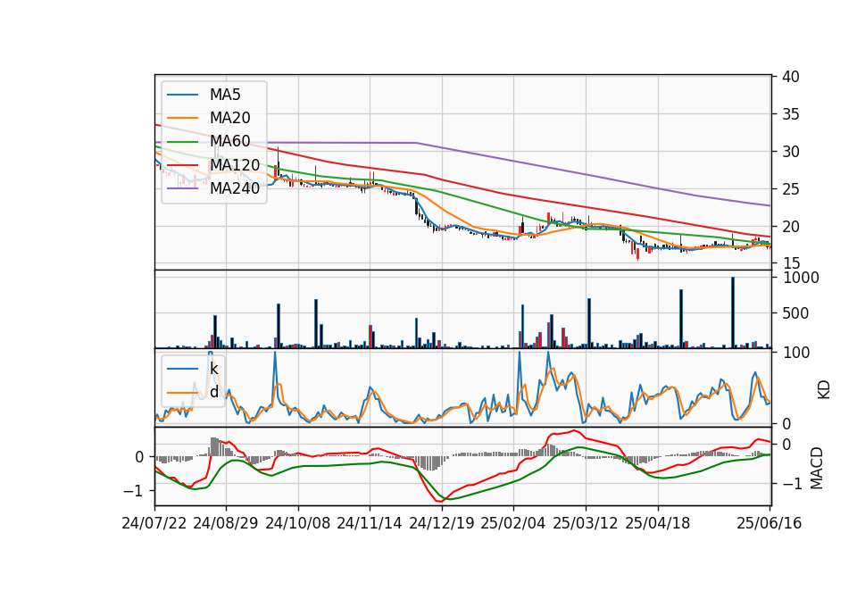The height and width of the screenshot is (616, 857).
Task: Click the MA60 legend label
Action: 229,142
